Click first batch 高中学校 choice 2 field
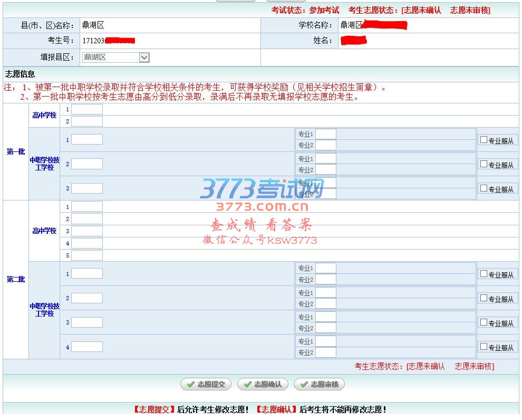The width and height of the screenshot is (522, 420). click(87, 121)
